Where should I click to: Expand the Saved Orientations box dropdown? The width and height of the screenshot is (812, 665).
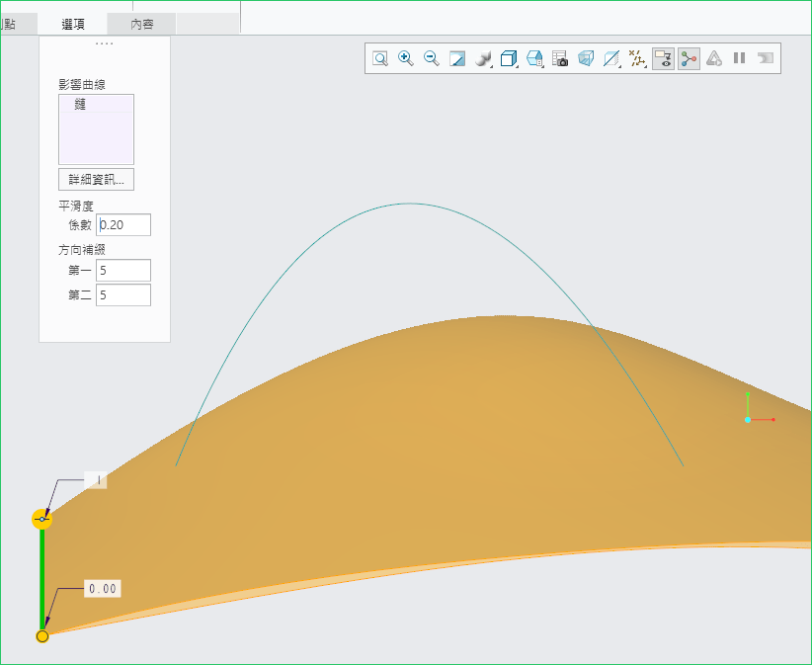pos(509,59)
